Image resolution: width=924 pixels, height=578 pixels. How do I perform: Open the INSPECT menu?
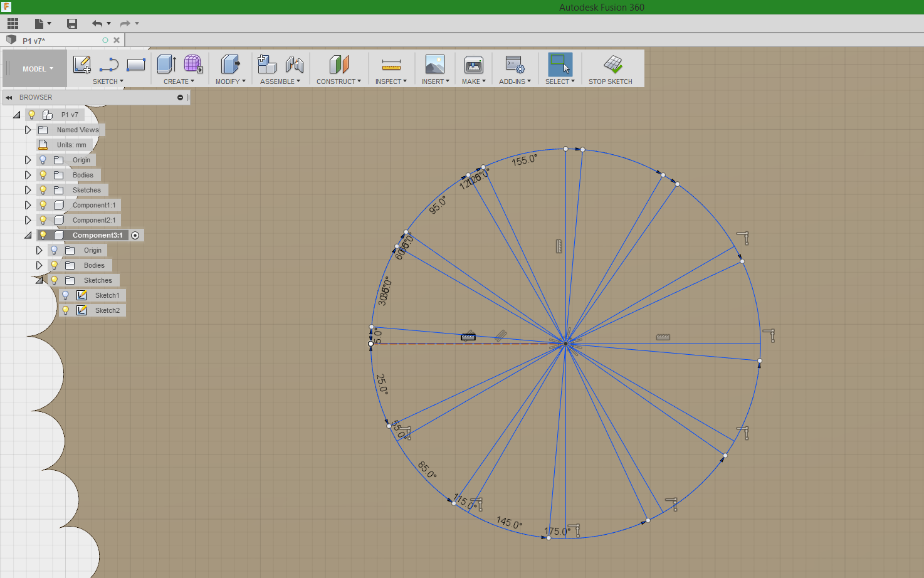(x=391, y=81)
